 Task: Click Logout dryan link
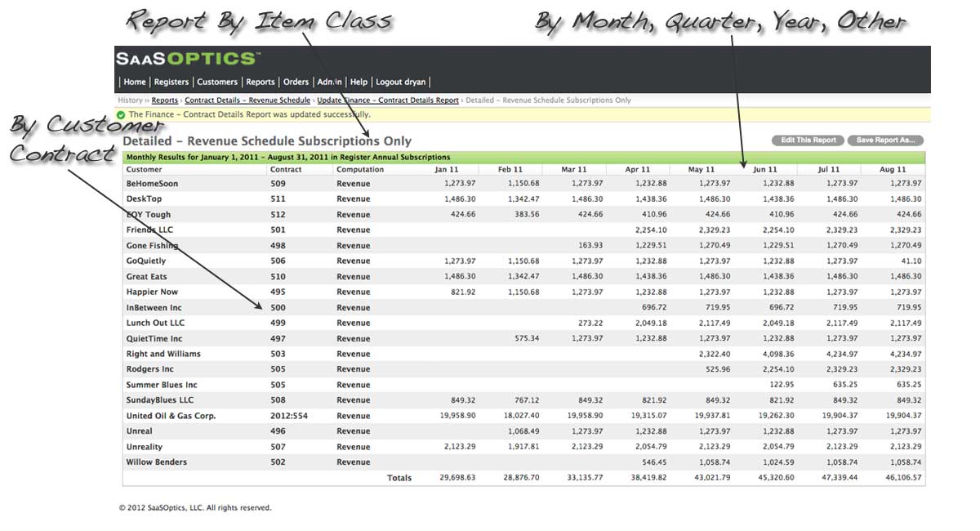click(400, 82)
